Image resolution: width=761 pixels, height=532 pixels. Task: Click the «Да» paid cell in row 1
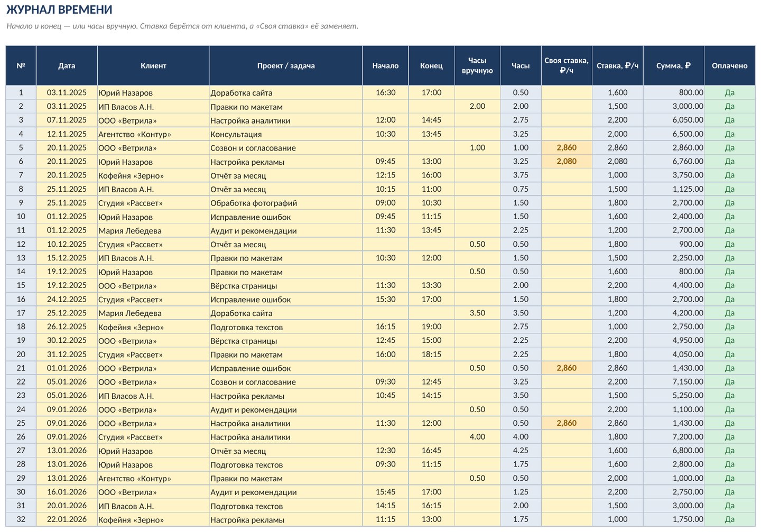[x=729, y=92]
